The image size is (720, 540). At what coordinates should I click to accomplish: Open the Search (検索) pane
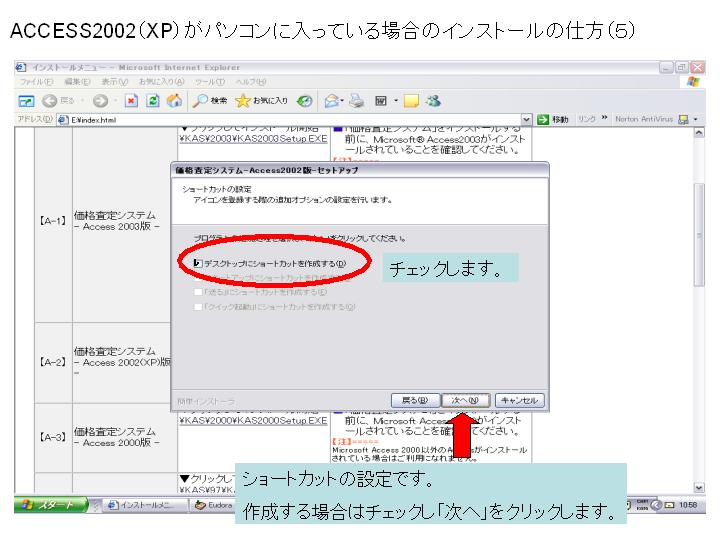(210, 101)
